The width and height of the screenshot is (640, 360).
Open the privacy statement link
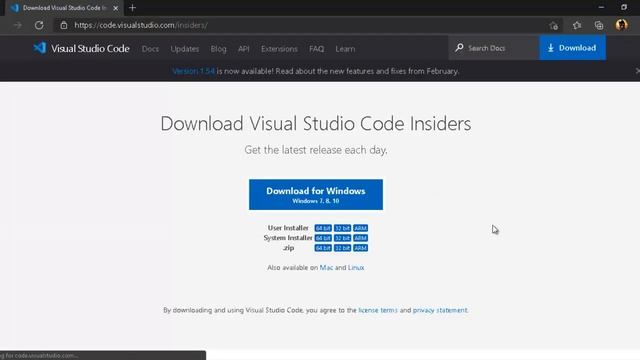(440, 310)
